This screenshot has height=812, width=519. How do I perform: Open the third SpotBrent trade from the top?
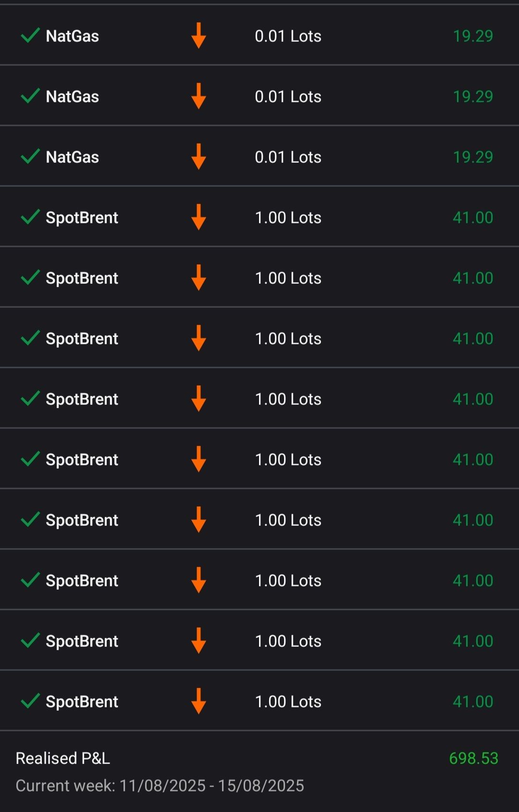[x=82, y=339]
